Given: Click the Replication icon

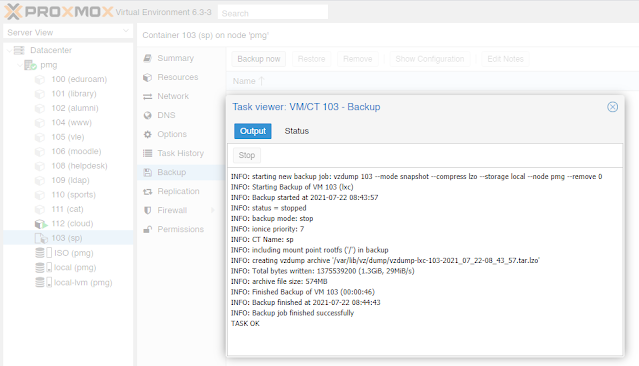Looking at the screenshot, I should (148, 192).
